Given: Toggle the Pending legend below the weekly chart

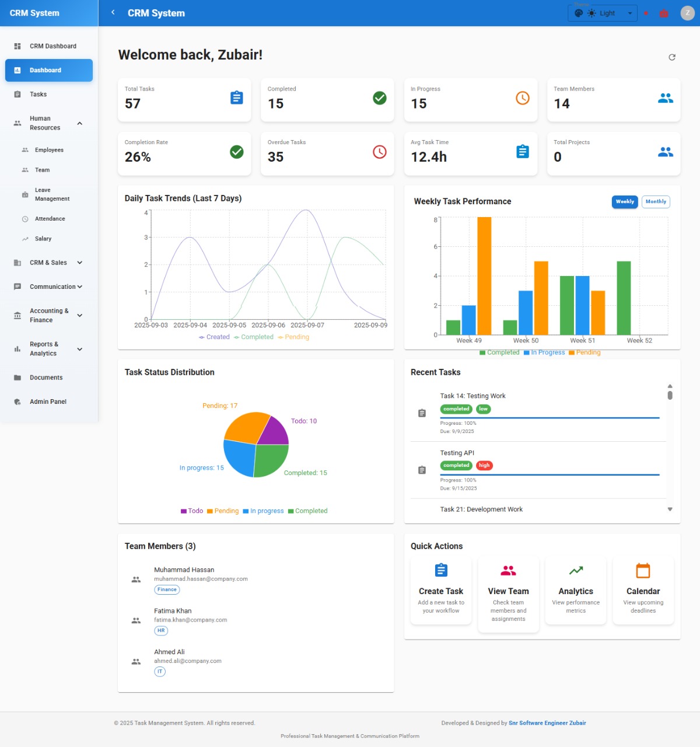Looking at the screenshot, I should (x=585, y=352).
